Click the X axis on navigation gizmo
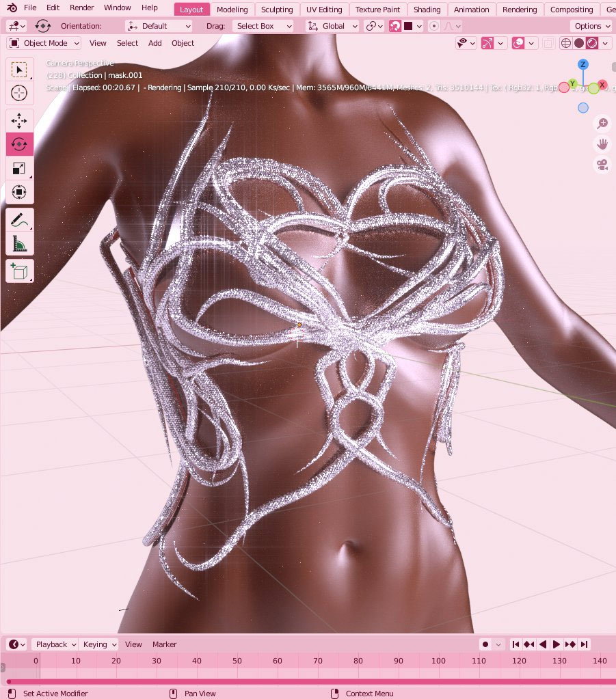616x699 pixels. pyautogui.click(x=602, y=84)
